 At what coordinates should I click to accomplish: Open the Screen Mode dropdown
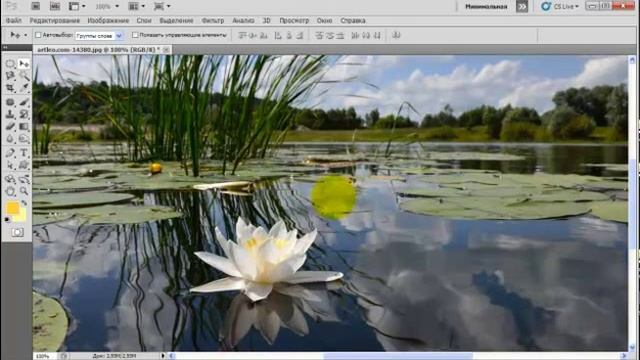(x=162, y=6)
